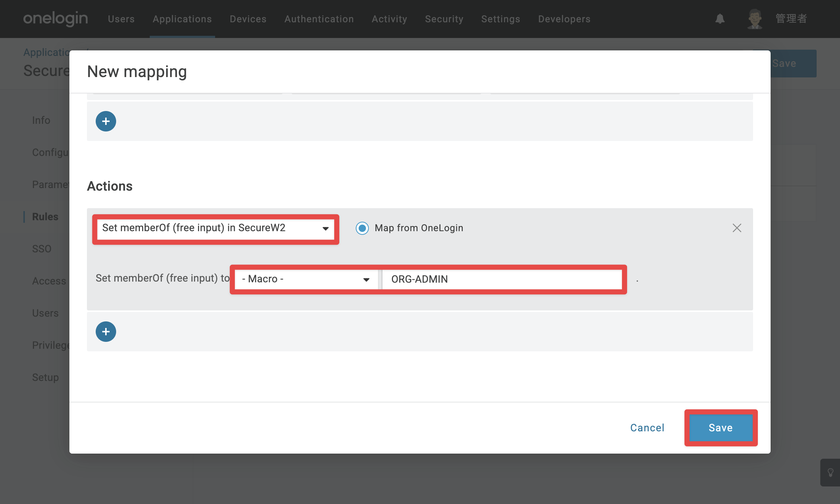
Task: Open the Security menu
Action: click(444, 19)
